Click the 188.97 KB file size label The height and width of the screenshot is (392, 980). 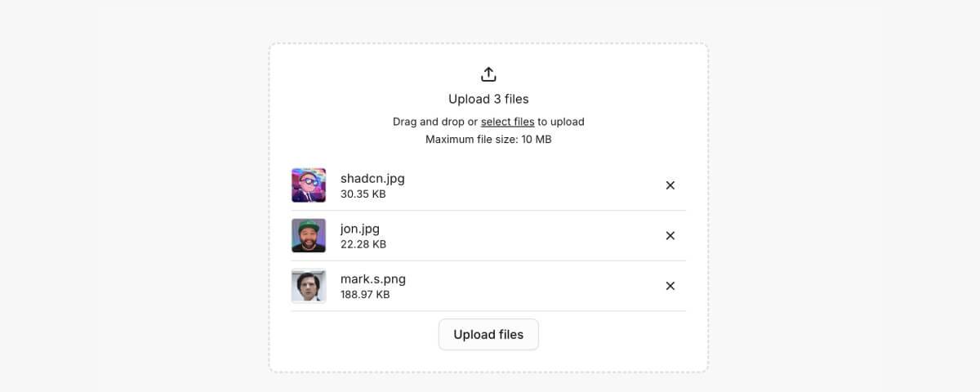coord(365,294)
